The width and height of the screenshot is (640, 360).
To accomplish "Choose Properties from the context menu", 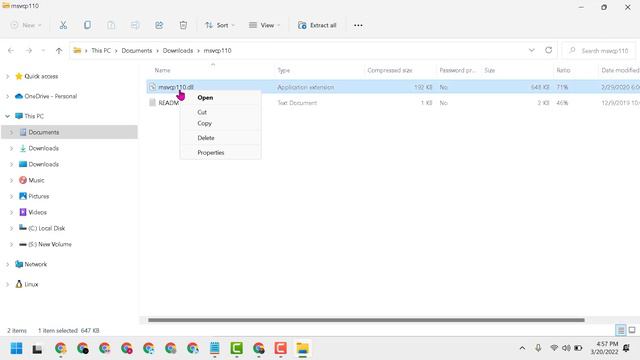I will (x=220, y=153).
